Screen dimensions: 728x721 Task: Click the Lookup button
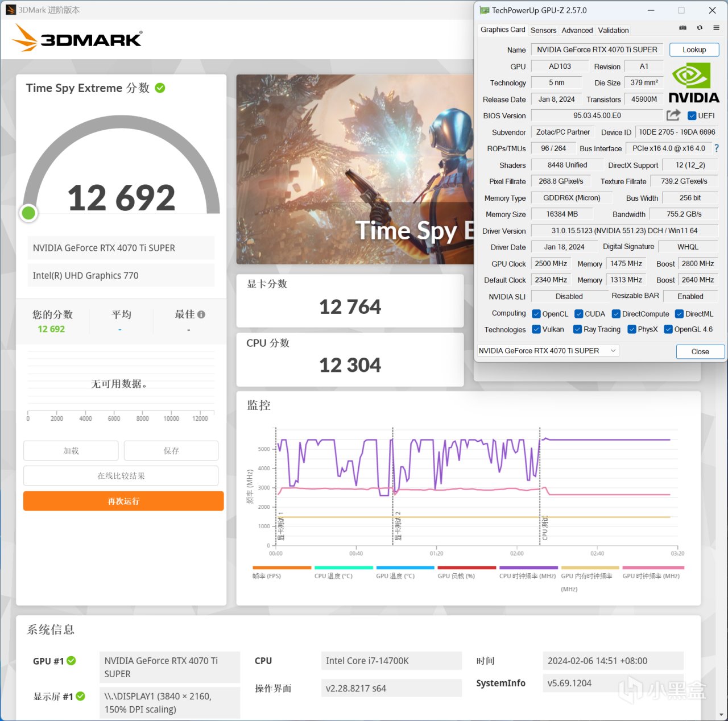tap(694, 49)
